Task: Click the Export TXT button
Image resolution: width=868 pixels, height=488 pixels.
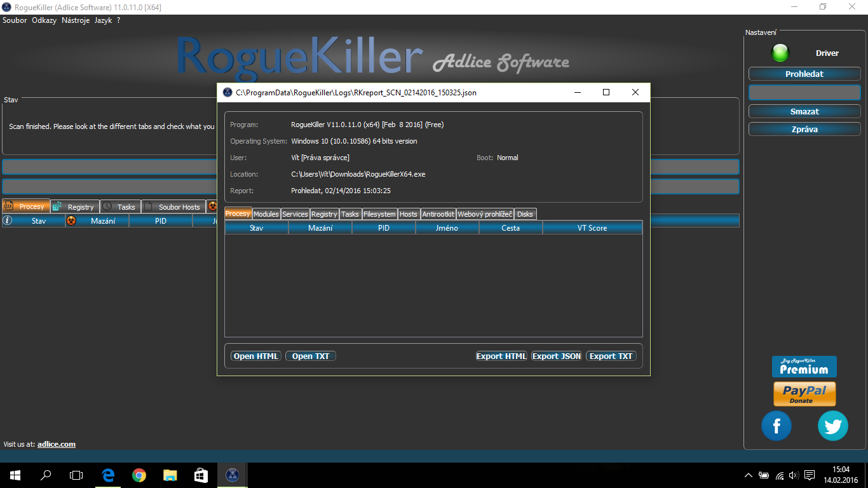Action: coord(611,356)
